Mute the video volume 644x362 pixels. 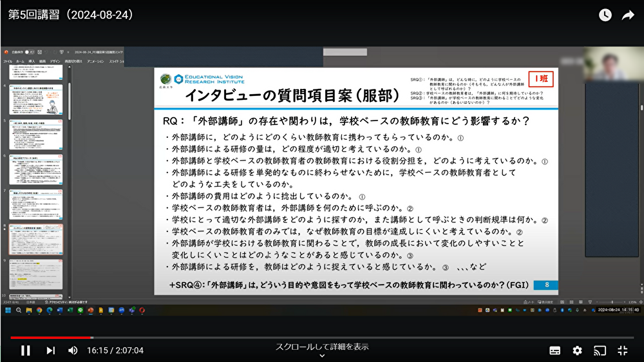click(x=73, y=350)
